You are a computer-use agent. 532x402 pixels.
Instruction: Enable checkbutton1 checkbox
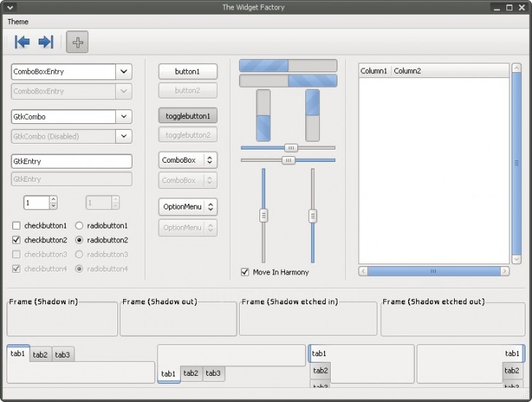click(x=17, y=226)
